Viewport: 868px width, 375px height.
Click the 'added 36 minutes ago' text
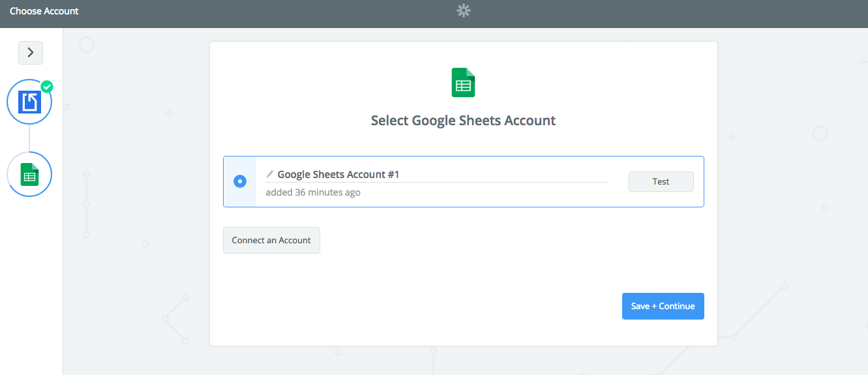tap(313, 192)
